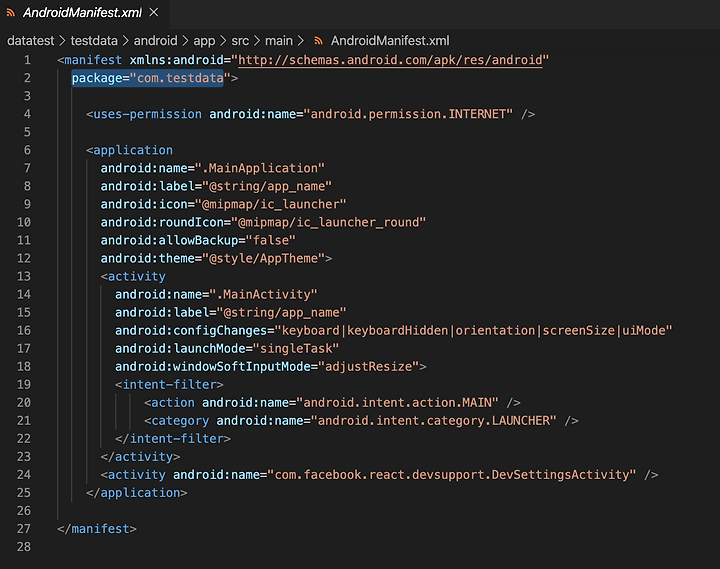Click the DevSettingsActivity name value
720x569 pixels.
tap(452, 475)
